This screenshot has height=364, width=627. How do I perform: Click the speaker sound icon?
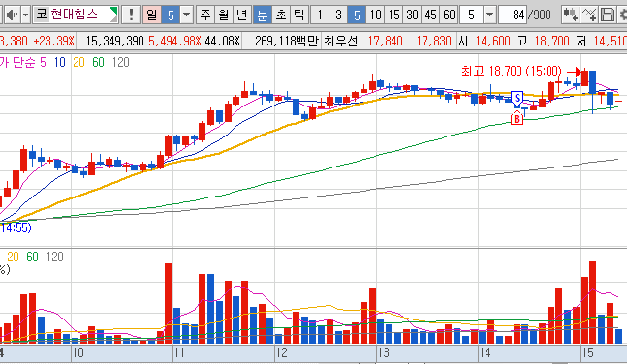pos(12,15)
